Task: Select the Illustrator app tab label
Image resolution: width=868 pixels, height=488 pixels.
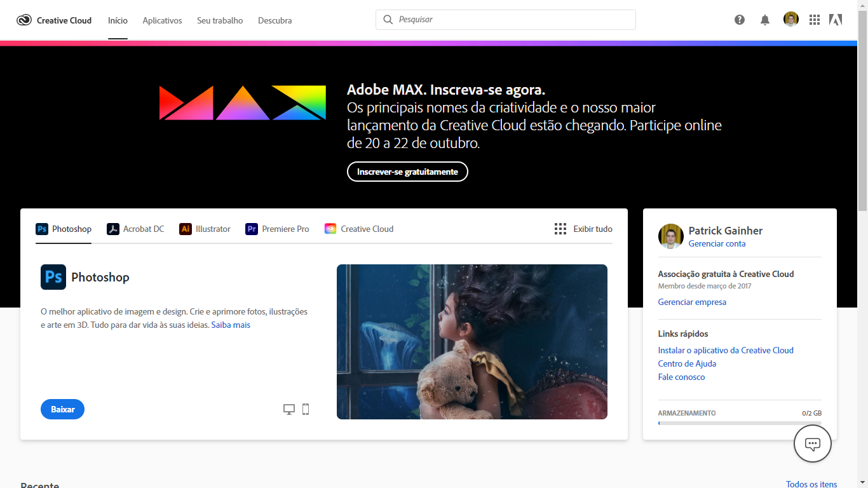Action: point(213,229)
